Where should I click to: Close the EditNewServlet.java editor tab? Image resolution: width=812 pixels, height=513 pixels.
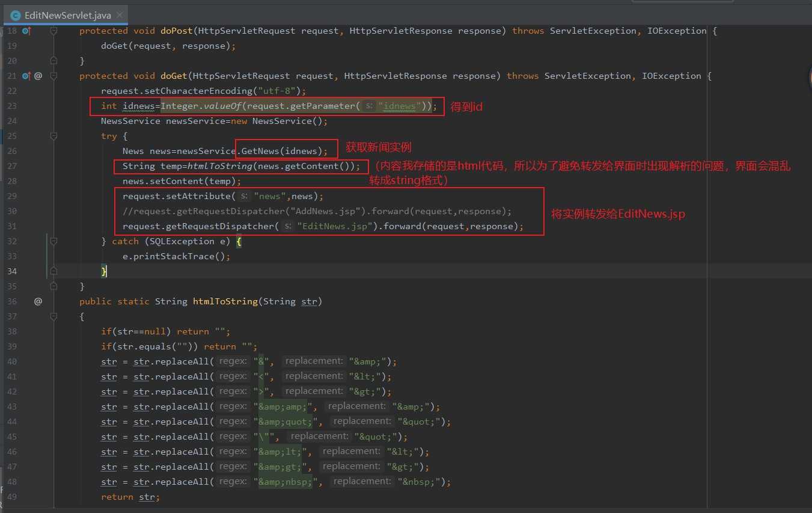pyautogui.click(x=120, y=15)
